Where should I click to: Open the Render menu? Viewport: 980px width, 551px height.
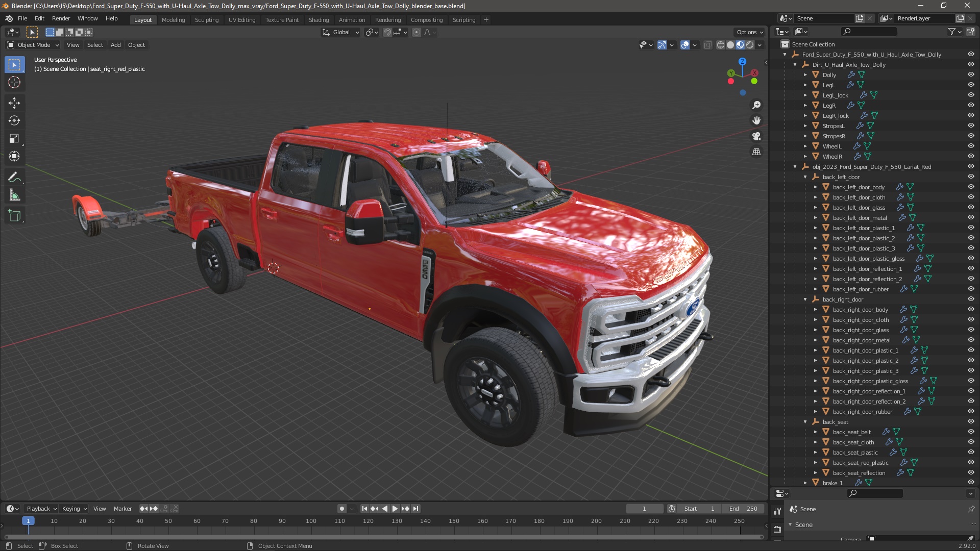click(x=61, y=18)
